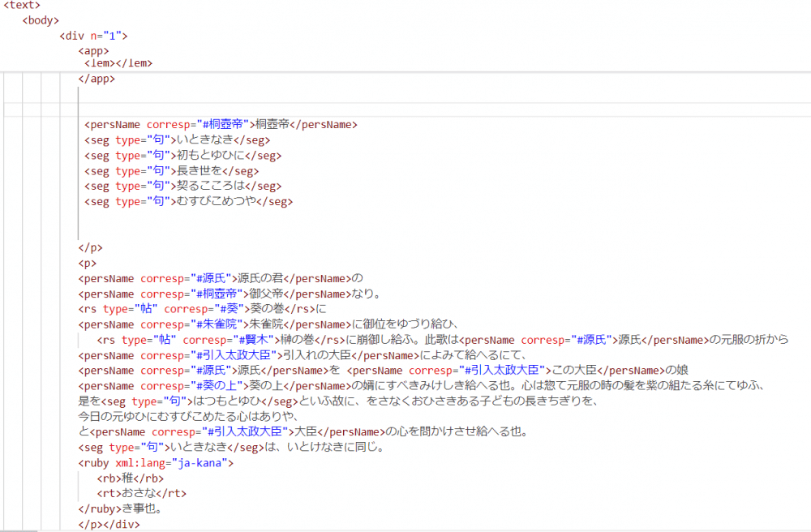Click the closing </p></div> line
The image size is (811, 532).
tap(107, 524)
